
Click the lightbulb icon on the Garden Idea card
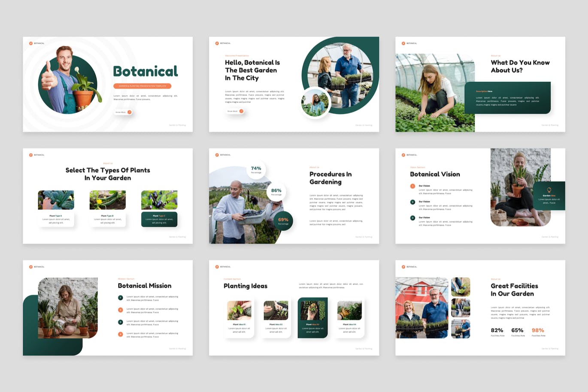pyautogui.click(x=549, y=190)
